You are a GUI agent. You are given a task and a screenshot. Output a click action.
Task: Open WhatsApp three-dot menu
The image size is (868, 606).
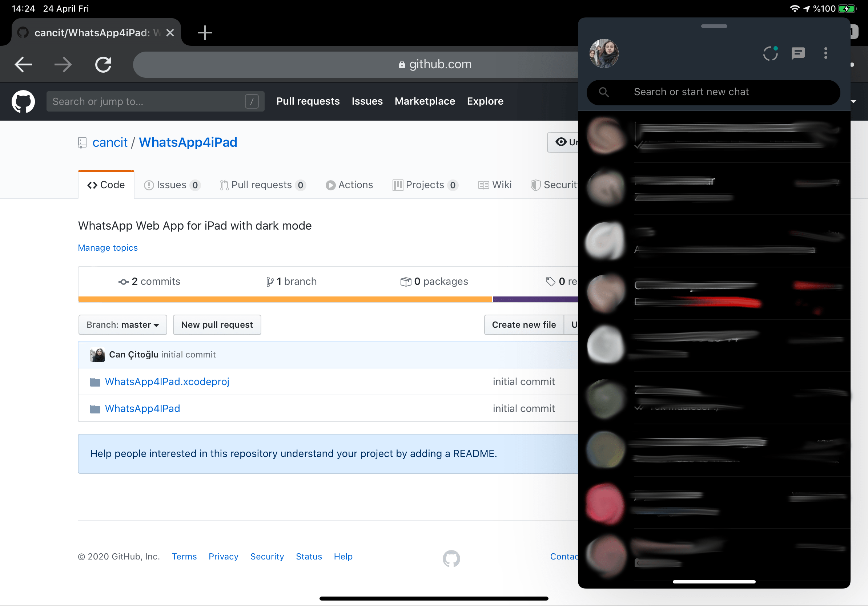coord(825,53)
